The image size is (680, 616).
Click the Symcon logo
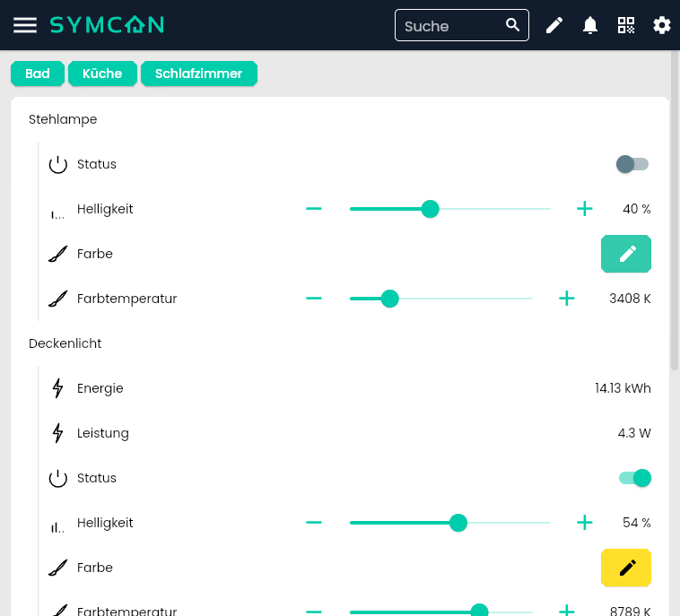click(107, 25)
